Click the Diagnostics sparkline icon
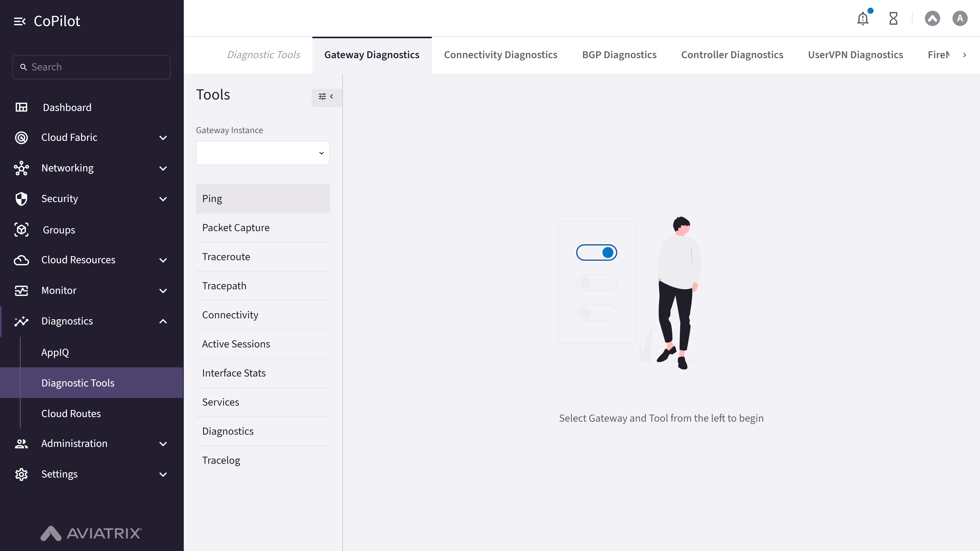 pos(21,321)
